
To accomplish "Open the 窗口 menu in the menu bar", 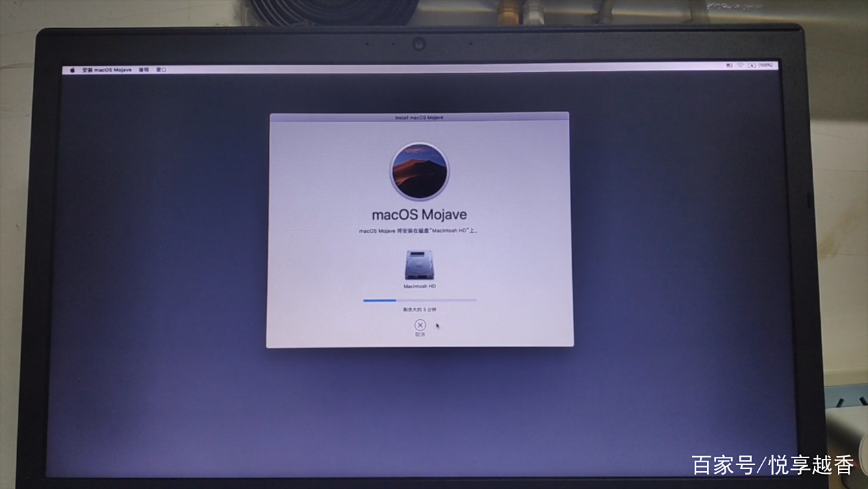I will [x=161, y=70].
